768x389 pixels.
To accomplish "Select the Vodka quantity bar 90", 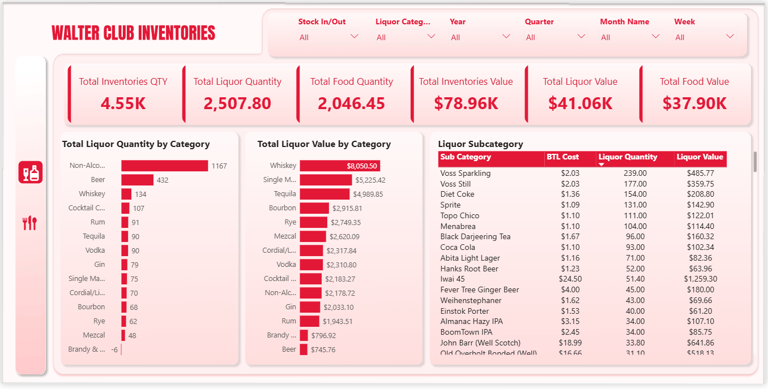I will click(125, 250).
